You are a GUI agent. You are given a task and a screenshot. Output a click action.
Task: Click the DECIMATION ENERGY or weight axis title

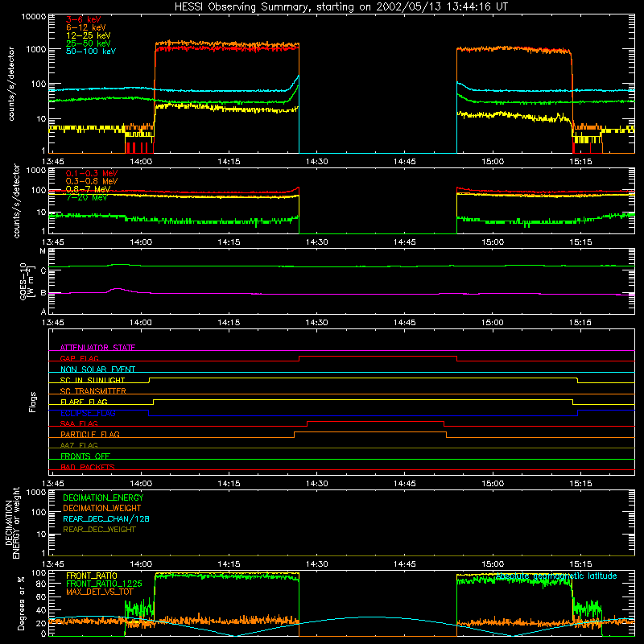[12, 522]
